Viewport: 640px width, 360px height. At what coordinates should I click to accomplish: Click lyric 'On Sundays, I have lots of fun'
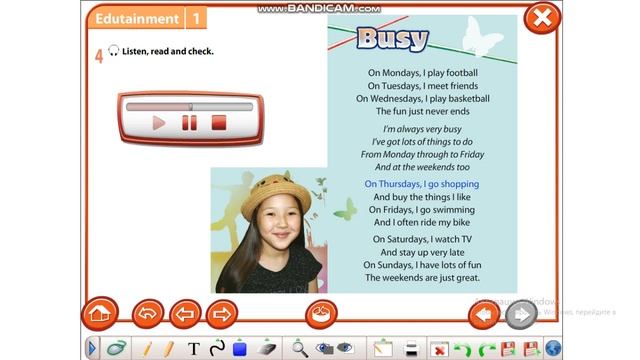[x=422, y=265]
